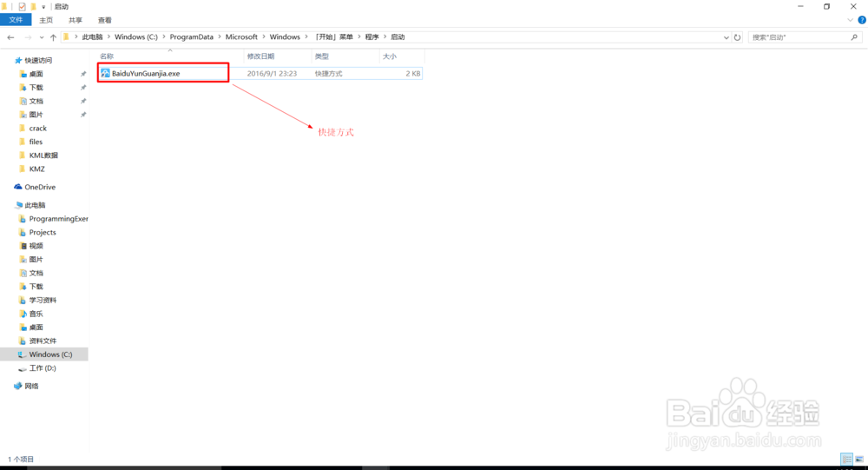The height and width of the screenshot is (470, 868).
Task: Click the 「开始」菜单 breadcrumb segment
Action: pos(334,37)
